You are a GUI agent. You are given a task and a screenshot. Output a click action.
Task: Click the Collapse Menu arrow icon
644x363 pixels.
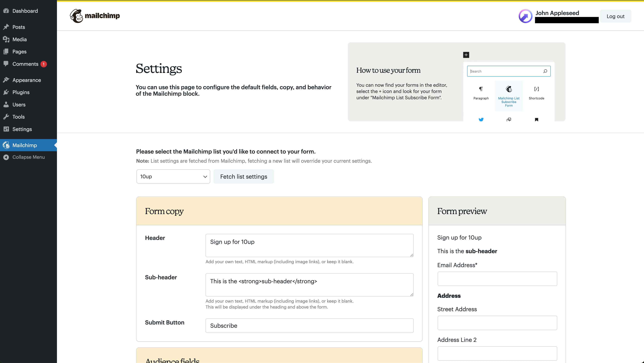point(6,157)
